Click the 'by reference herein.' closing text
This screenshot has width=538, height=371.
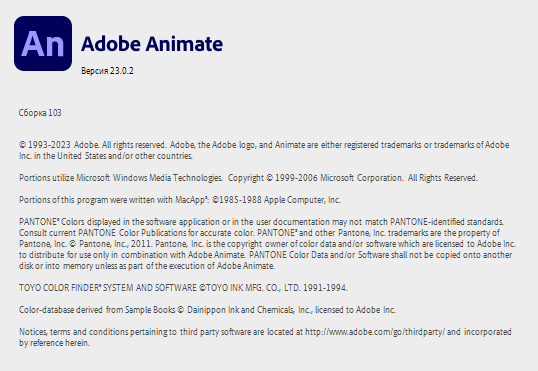[x=54, y=343]
